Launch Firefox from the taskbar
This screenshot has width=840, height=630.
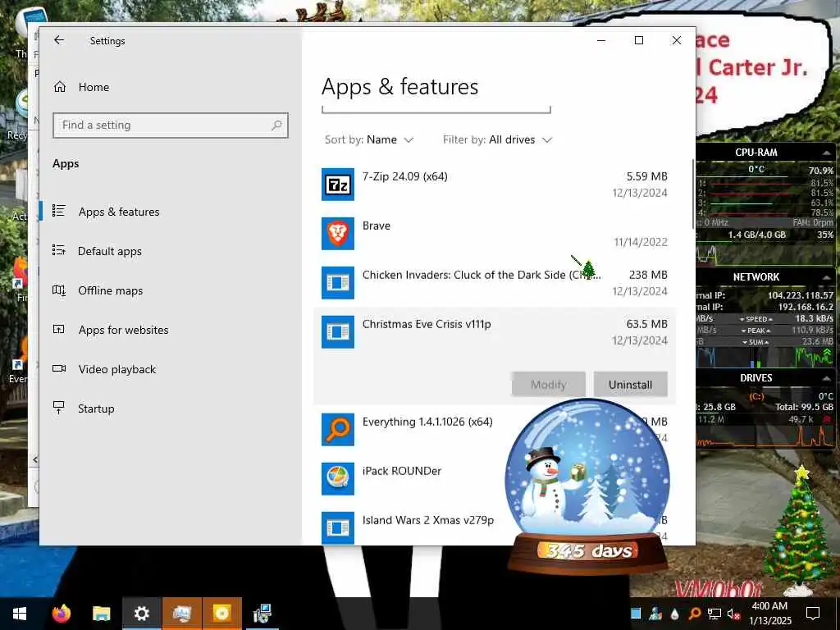tap(61, 614)
